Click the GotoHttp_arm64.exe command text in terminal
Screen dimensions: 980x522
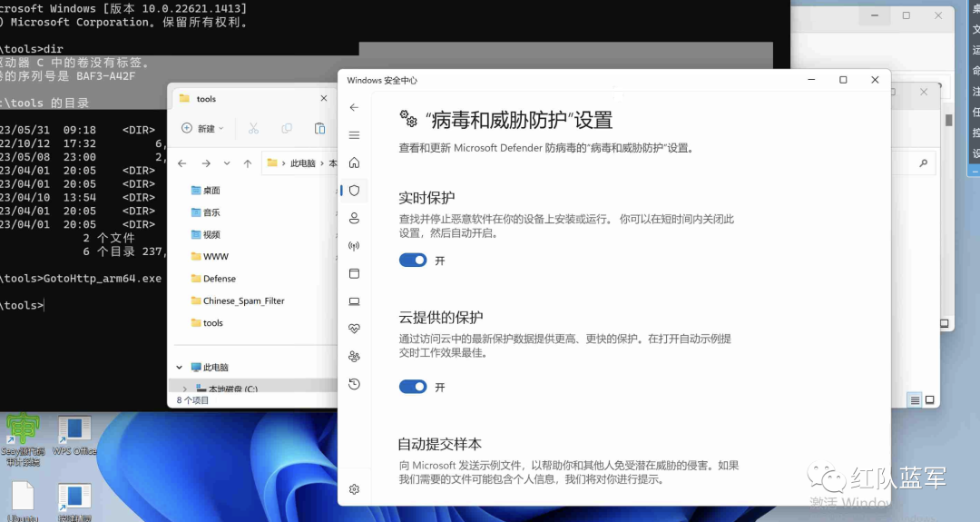tap(103, 278)
